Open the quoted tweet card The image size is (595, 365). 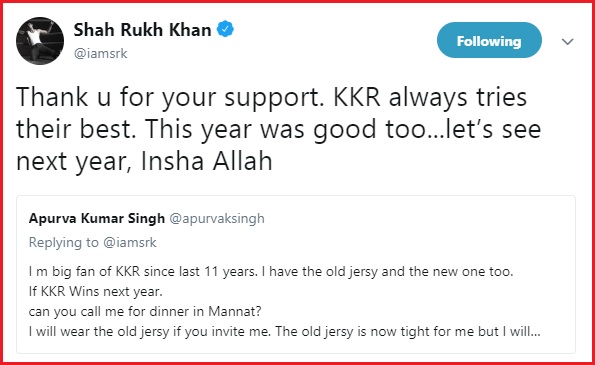tap(296, 274)
